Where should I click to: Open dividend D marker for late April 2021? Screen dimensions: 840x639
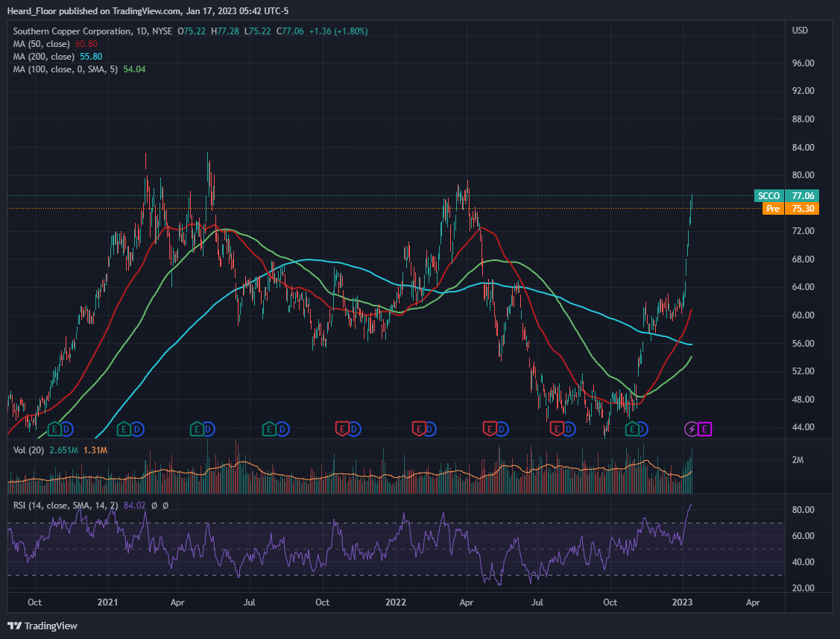209,429
